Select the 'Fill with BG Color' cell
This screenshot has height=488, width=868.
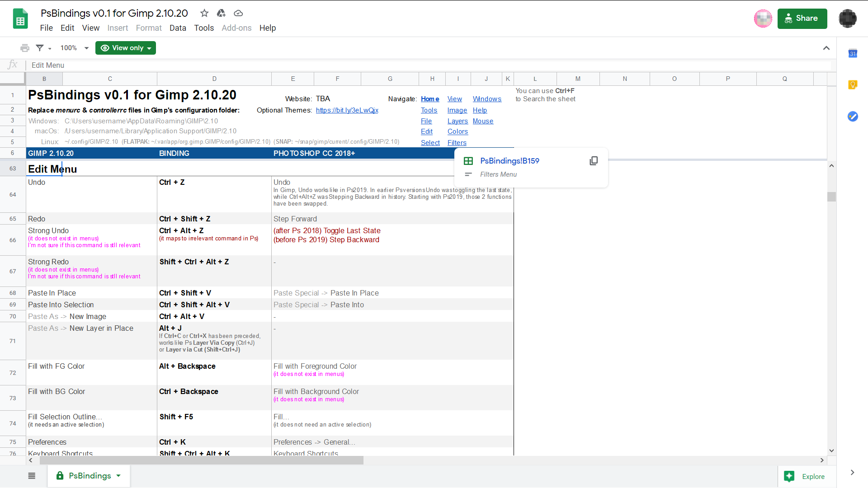[x=91, y=398]
